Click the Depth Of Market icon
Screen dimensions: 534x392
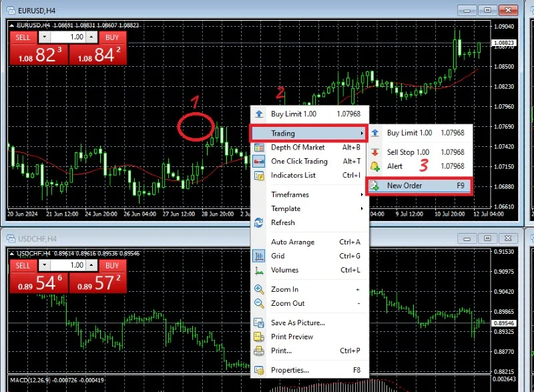259,148
